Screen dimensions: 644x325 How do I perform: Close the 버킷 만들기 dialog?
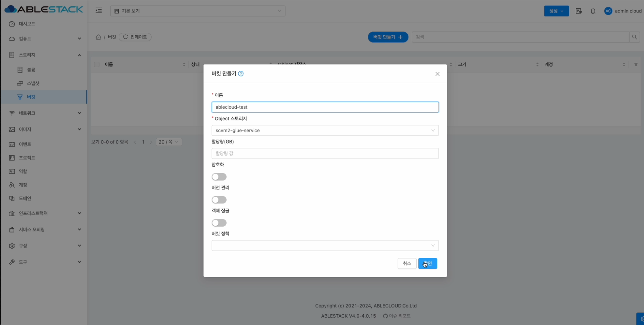(437, 74)
